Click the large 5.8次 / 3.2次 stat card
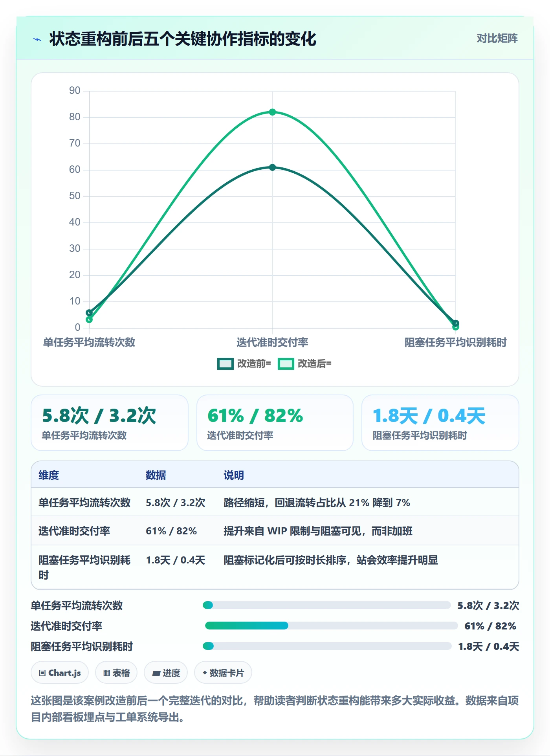The image size is (550, 756). 110,423
